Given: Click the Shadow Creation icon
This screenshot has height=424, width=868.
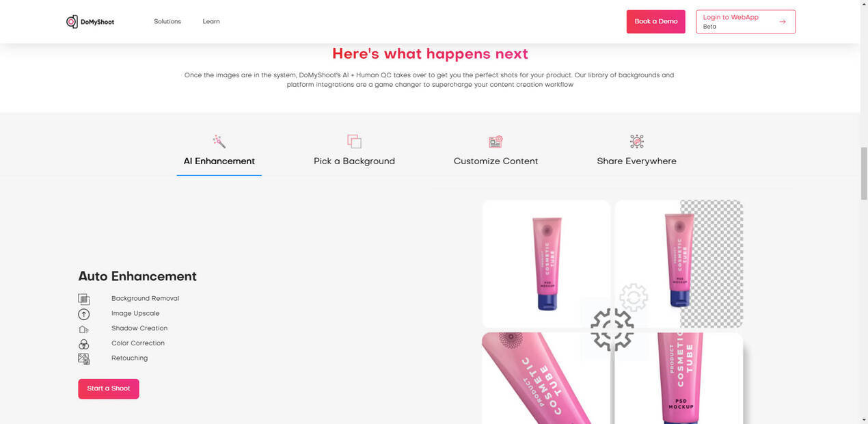Looking at the screenshot, I should tap(83, 329).
